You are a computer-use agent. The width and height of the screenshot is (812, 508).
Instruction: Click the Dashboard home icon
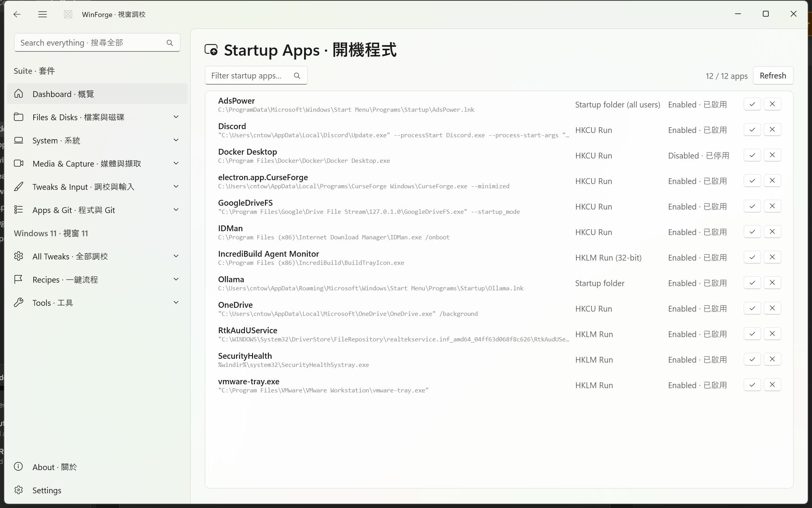pos(19,94)
